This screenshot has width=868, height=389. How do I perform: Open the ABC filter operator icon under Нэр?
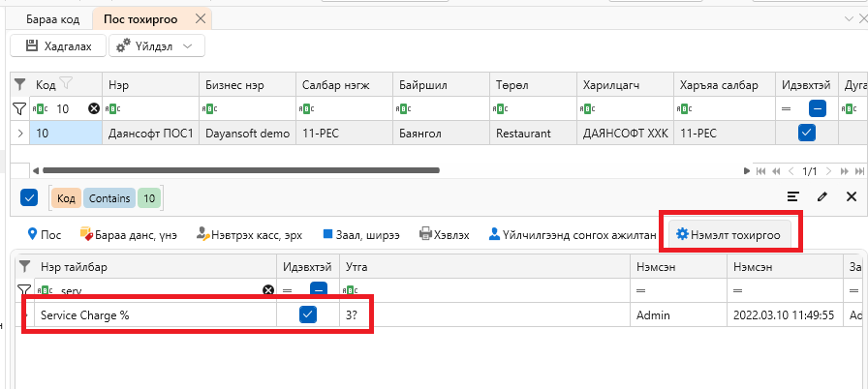click(x=112, y=108)
